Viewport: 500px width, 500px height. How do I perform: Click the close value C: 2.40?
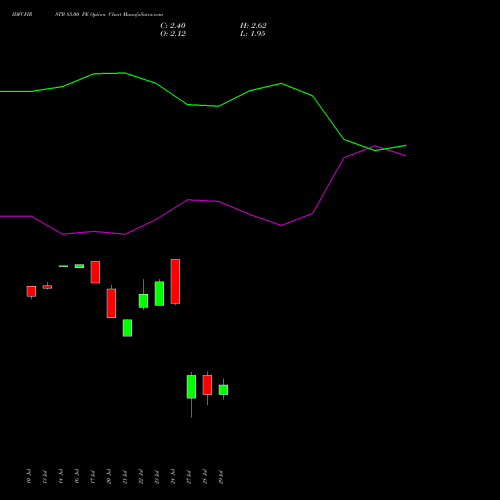pos(173,26)
